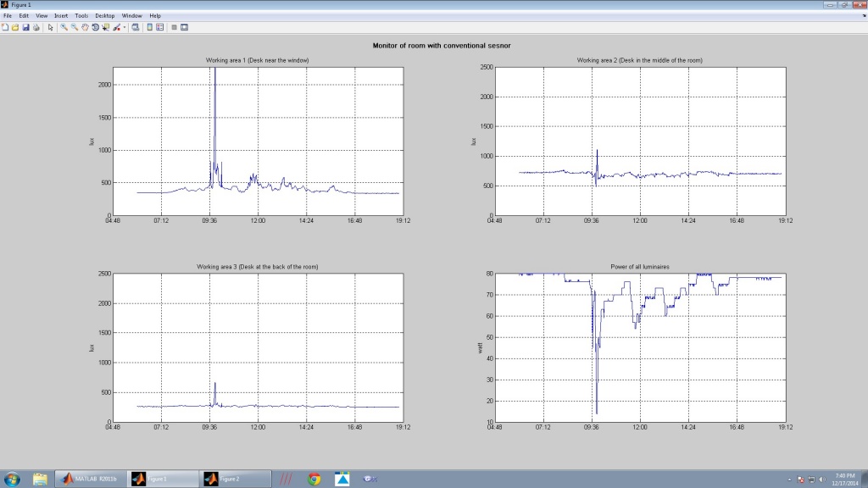This screenshot has height=488, width=868.
Task: Insert a colorbar from the toolbar
Action: point(149,27)
